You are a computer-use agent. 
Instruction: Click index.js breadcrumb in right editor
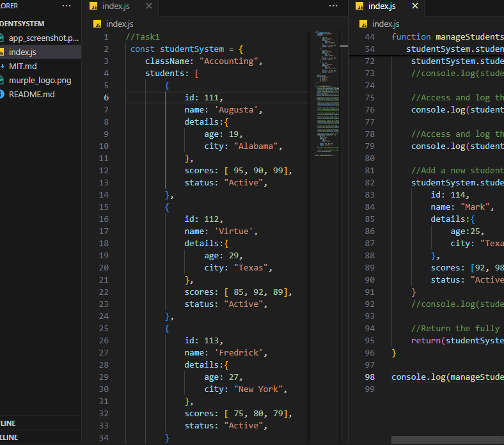pos(386,24)
